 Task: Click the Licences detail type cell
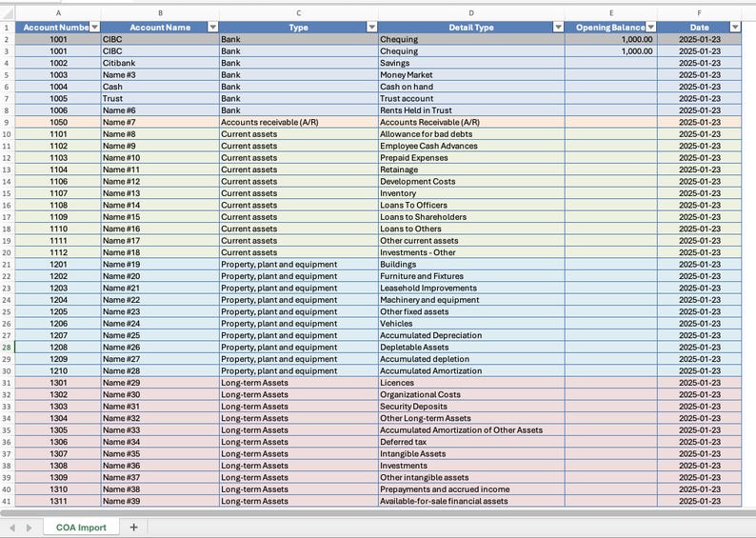pos(471,382)
